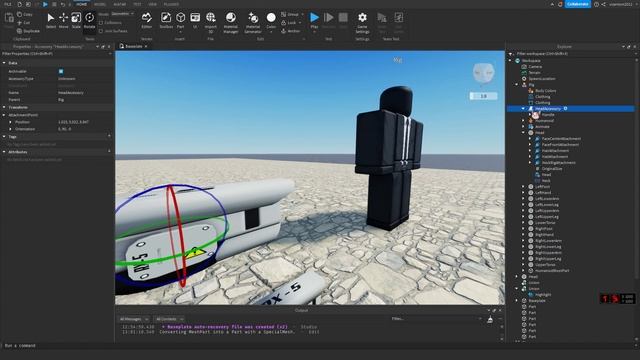This screenshot has height=360, width=640.
Task: Open the Material Manager
Action: [231, 22]
